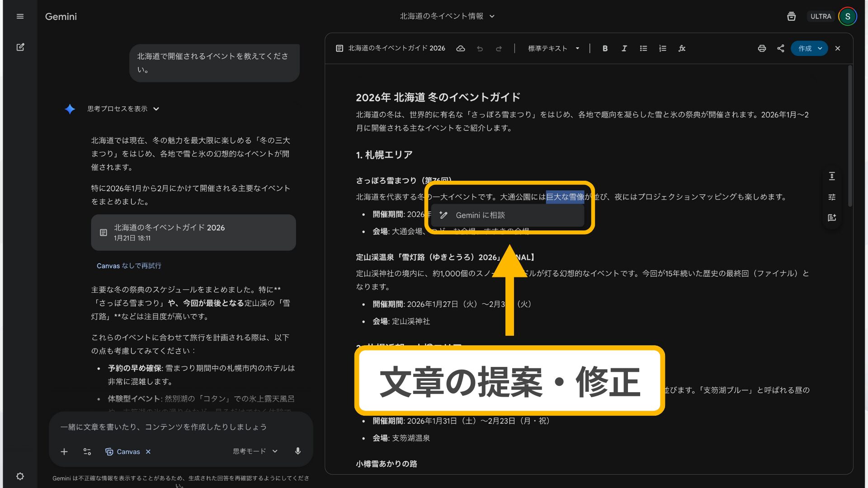The image size is (868, 488).
Task: Open the 北海道の冬イベント情報 title menu
Action: (x=493, y=16)
